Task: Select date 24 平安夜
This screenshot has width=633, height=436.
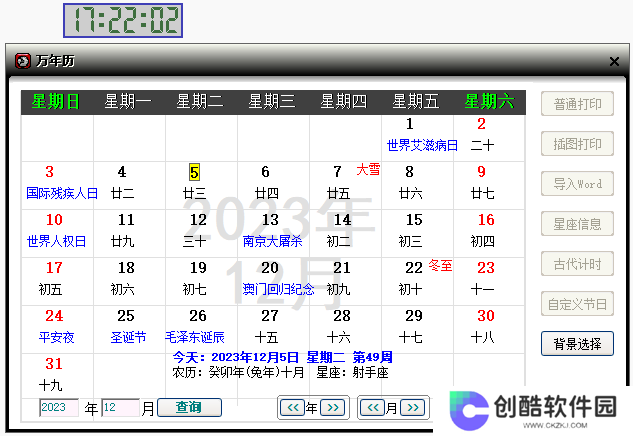Action: [x=57, y=327]
